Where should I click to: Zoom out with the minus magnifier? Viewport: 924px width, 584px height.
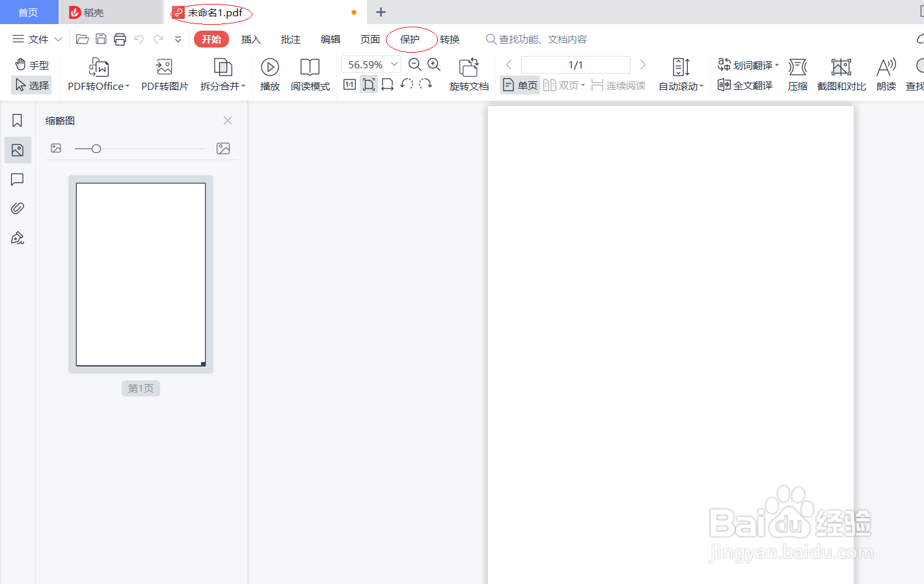coord(415,64)
